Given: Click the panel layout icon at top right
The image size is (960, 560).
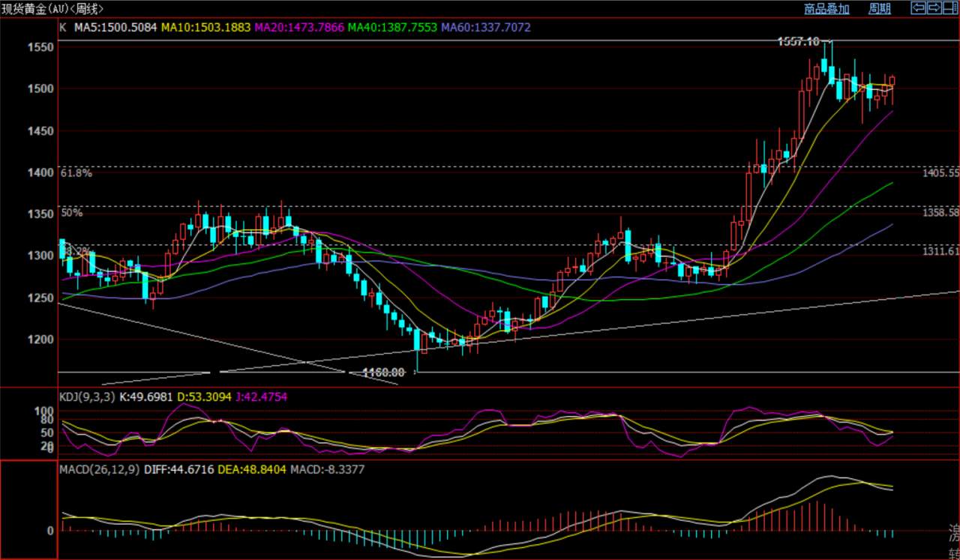Looking at the screenshot, I should (950, 8).
